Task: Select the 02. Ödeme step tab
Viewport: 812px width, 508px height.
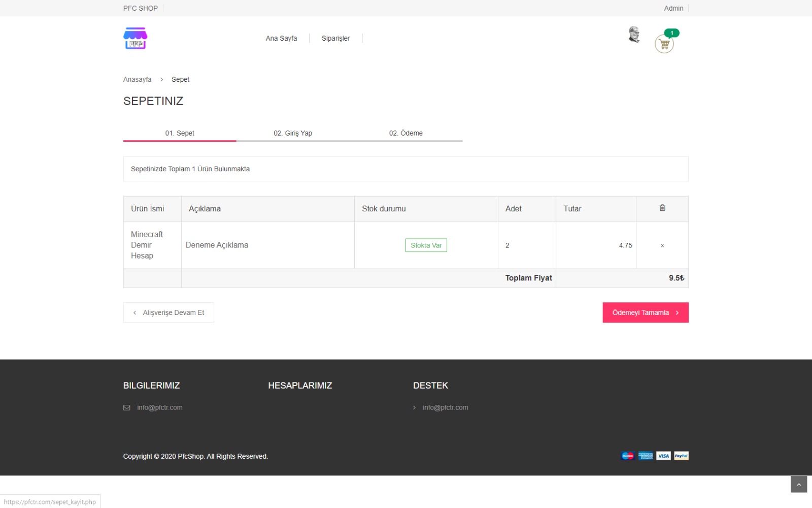Action: click(x=406, y=133)
